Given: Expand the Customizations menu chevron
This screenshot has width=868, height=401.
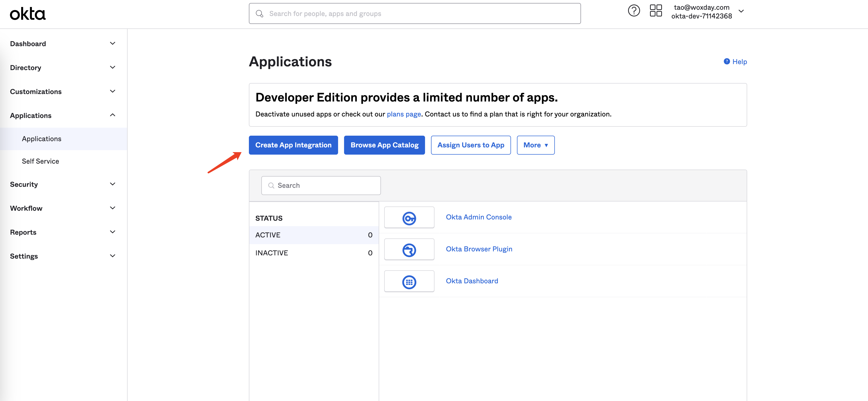Looking at the screenshot, I should pyautogui.click(x=113, y=91).
